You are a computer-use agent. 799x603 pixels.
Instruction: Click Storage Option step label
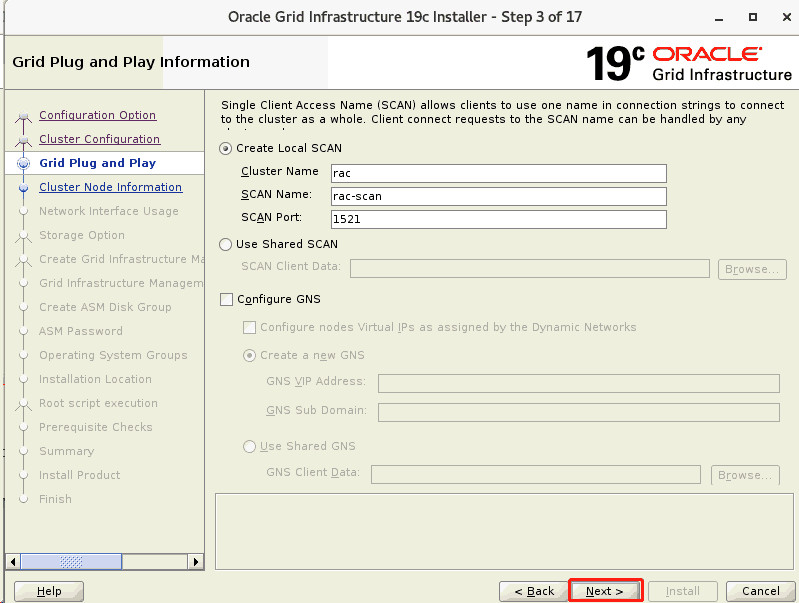82,235
